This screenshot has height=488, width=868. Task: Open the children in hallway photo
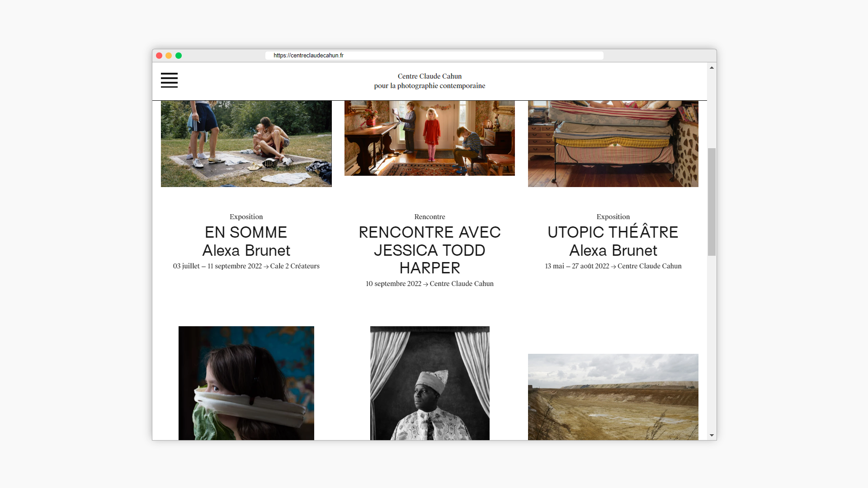point(429,138)
